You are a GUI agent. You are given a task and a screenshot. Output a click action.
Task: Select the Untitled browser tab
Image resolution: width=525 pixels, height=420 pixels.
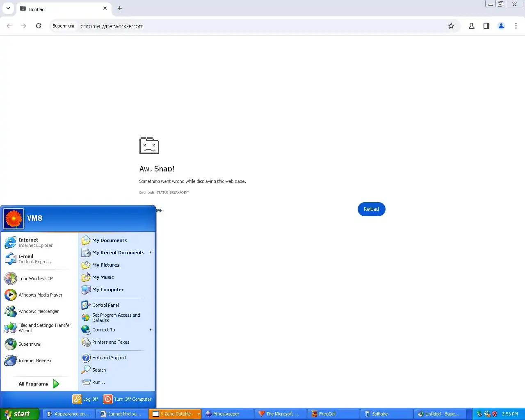click(64, 9)
